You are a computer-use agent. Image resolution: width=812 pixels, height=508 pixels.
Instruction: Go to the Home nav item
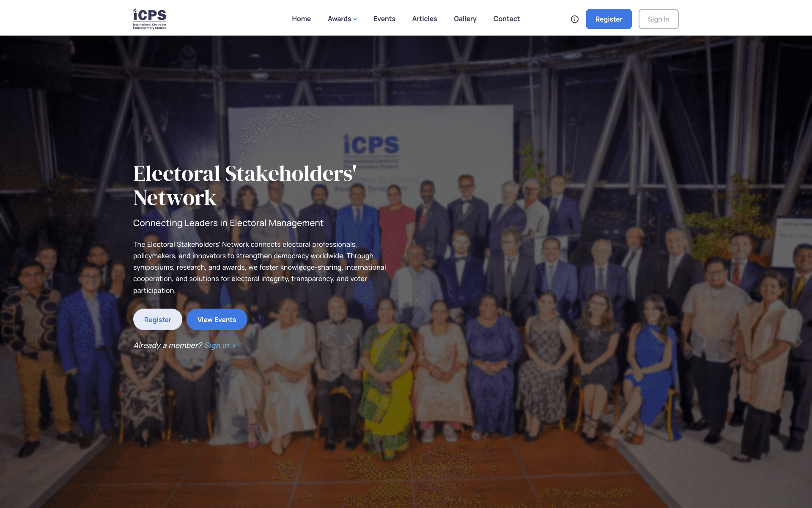coord(301,19)
